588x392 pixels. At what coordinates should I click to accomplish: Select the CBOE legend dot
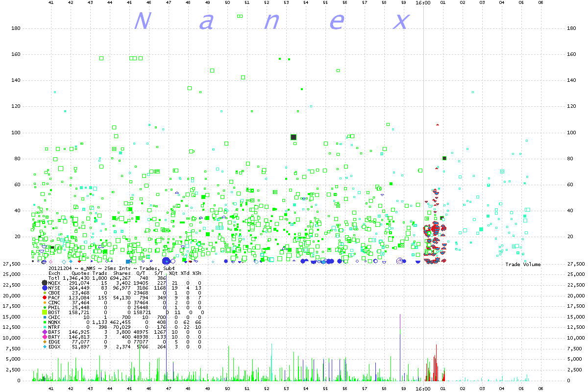pos(45,294)
